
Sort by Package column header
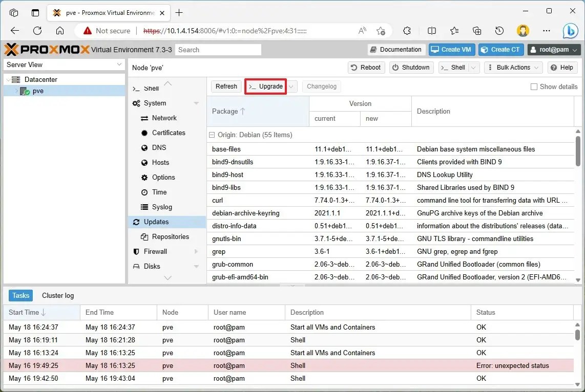click(258, 111)
